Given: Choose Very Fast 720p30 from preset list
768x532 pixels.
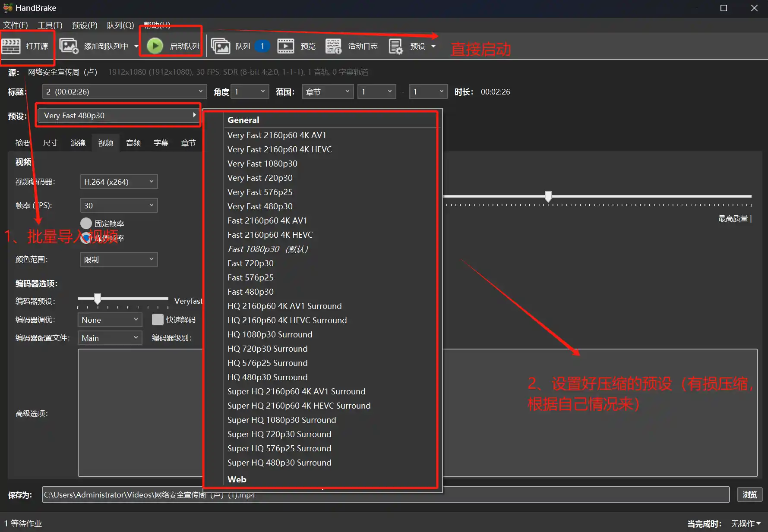Looking at the screenshot, I should pyautogui.click(x=260, y=178).
